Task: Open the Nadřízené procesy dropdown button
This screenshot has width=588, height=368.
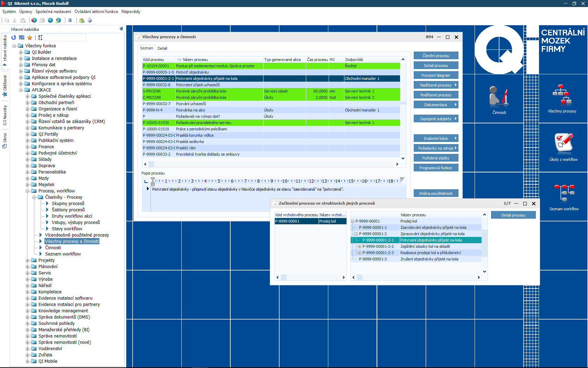Action: (436, 85)
